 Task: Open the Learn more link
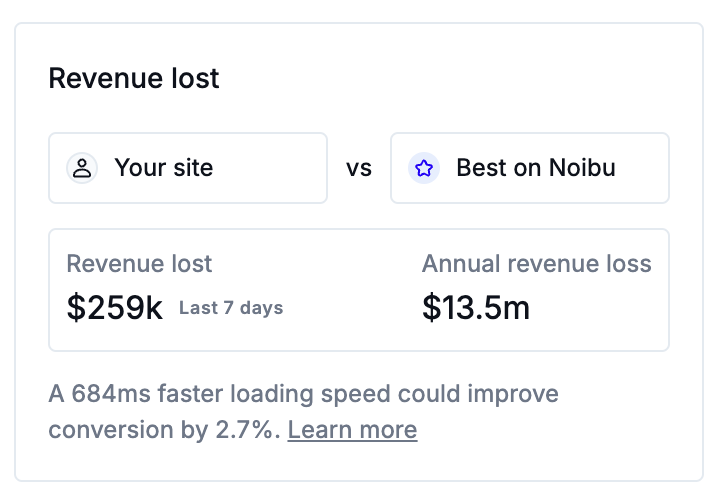352,430
